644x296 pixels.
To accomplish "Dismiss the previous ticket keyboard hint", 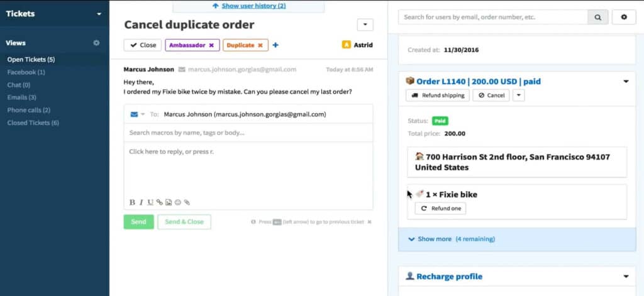I will [369, 222].
